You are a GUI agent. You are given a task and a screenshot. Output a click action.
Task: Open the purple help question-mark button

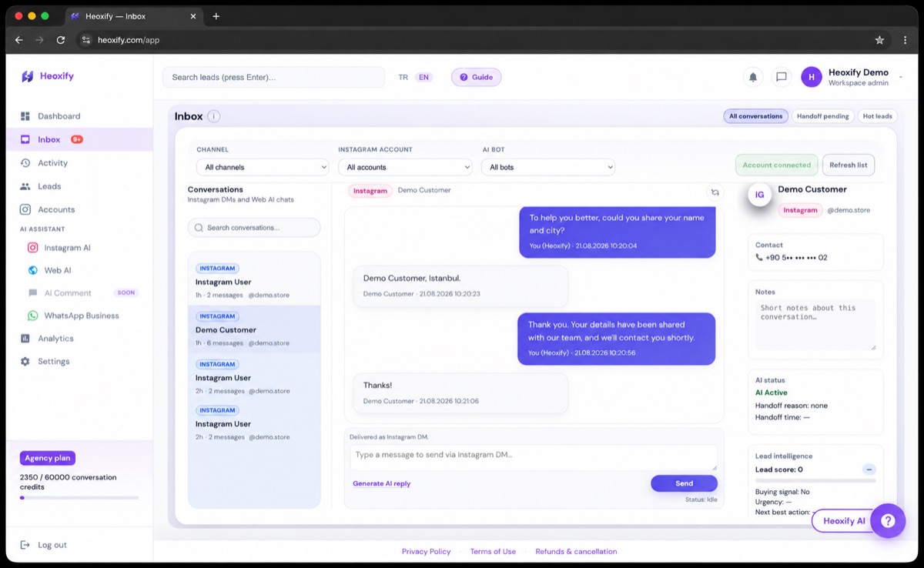(x=888, y=521)
